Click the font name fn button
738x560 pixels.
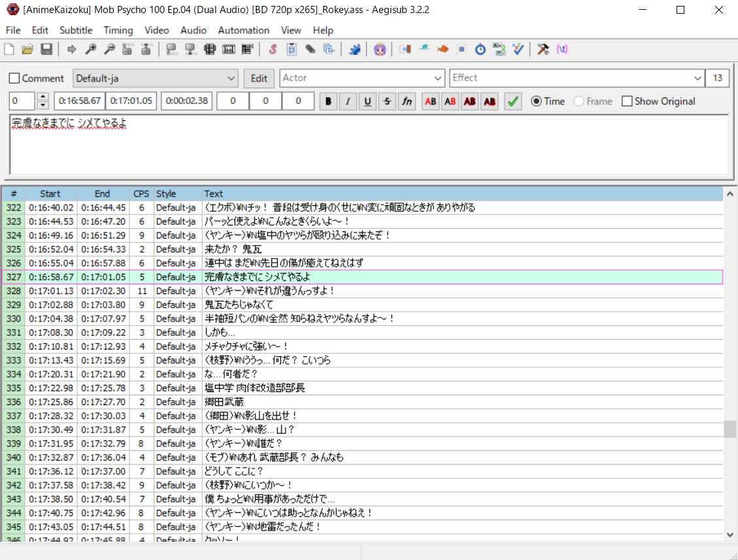tap(407, 101)
